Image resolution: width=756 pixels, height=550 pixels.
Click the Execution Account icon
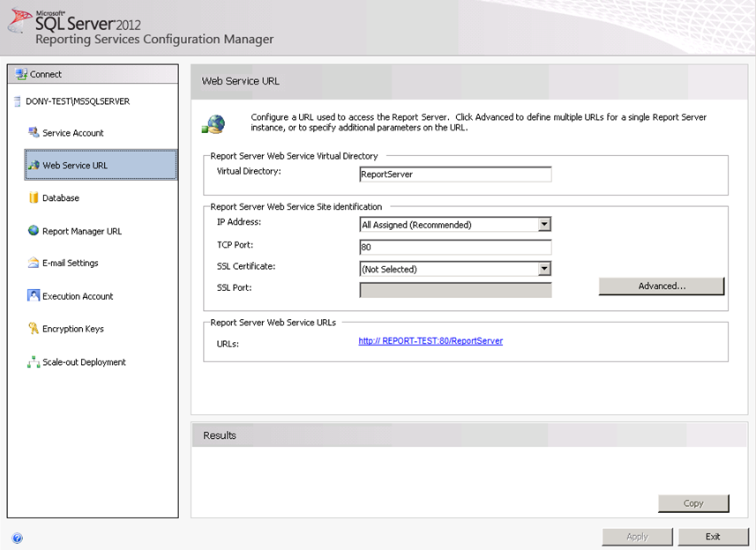(x=34, y=296)
